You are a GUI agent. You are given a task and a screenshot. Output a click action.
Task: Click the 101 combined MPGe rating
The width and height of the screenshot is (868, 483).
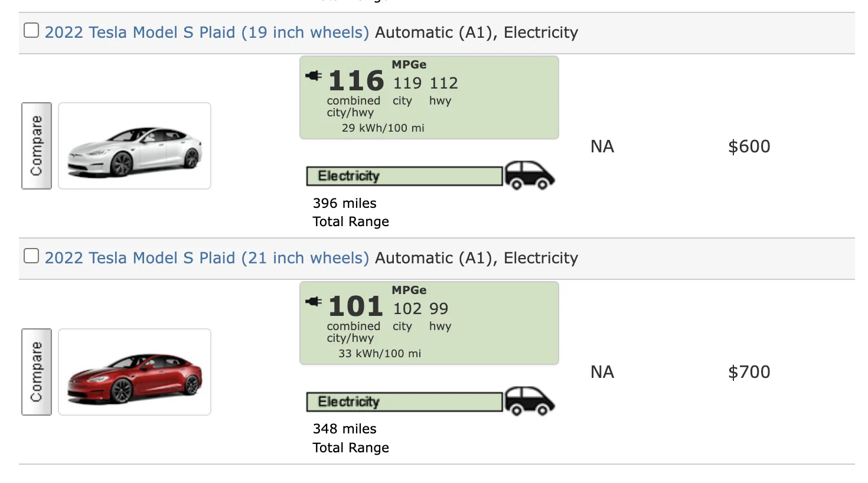coord(356,306)
